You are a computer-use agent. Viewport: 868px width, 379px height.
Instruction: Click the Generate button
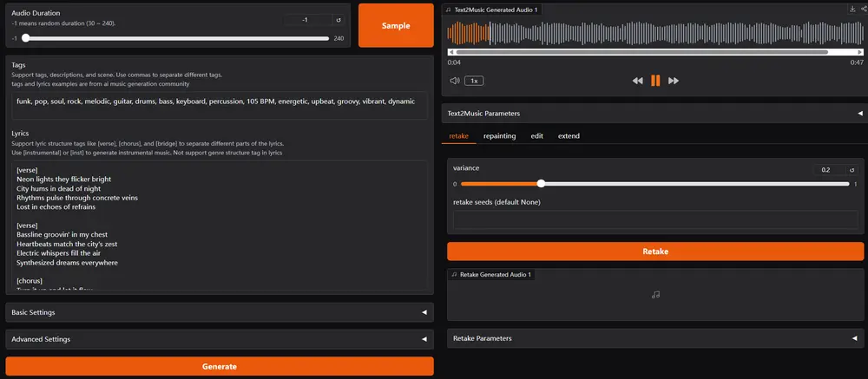220,366
